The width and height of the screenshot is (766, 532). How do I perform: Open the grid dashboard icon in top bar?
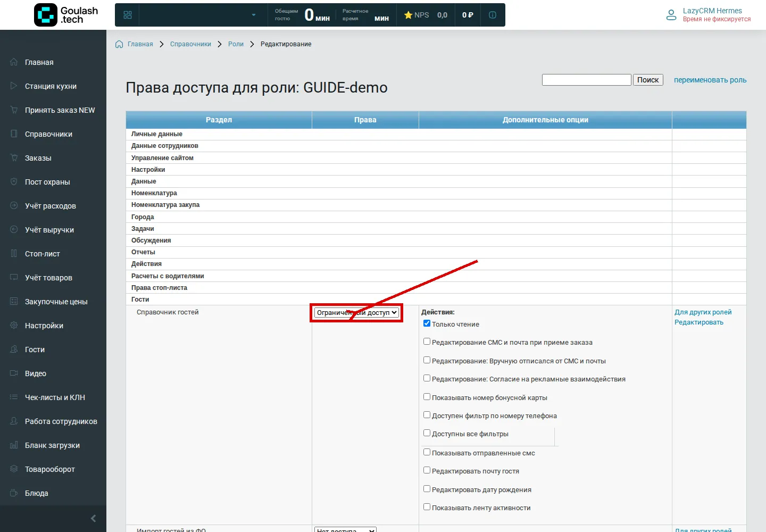128,15
